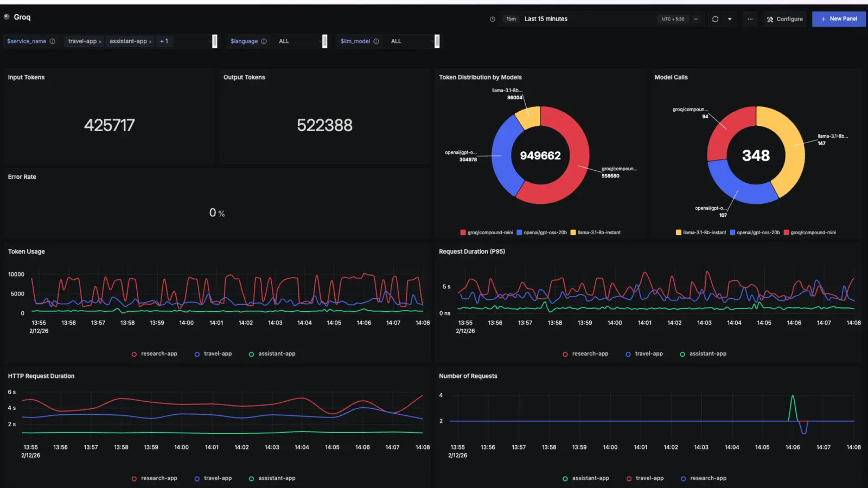Image resolution: width=868 pixels, height=488 pixels.
Task: Click groq/compound-mini swatch in Token Distribution legend
Action: click(463, 233)
